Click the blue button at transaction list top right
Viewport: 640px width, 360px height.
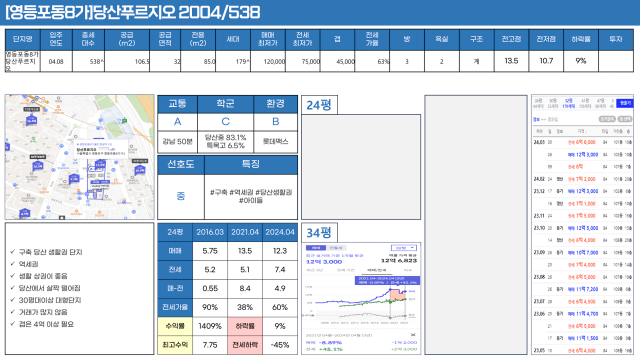pyautogui.click(x=624, y=103)
